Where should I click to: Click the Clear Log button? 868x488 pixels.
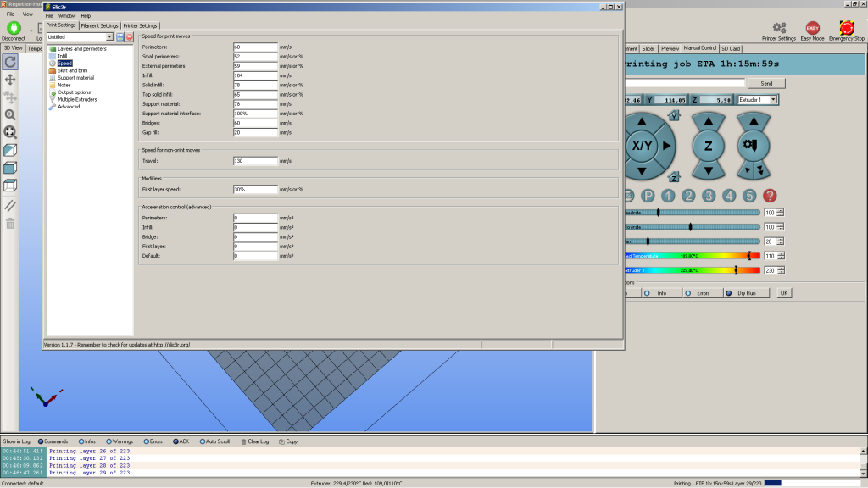coord(257,441)
